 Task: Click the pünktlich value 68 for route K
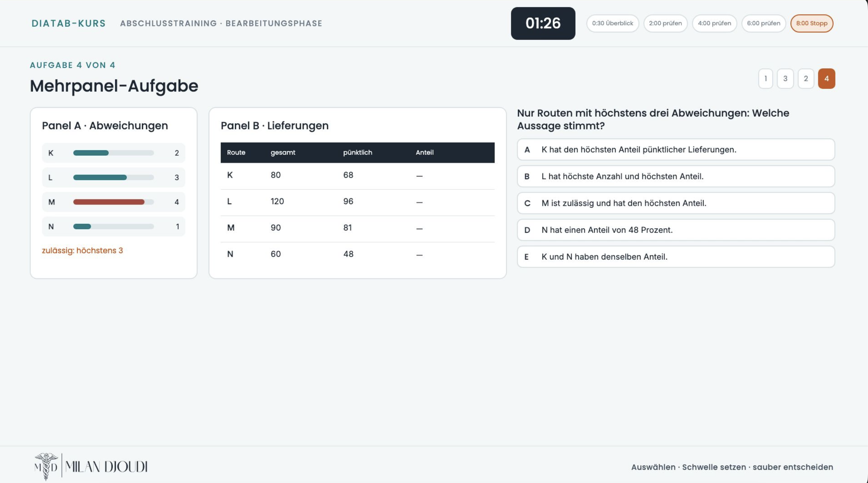click(348, 175)
